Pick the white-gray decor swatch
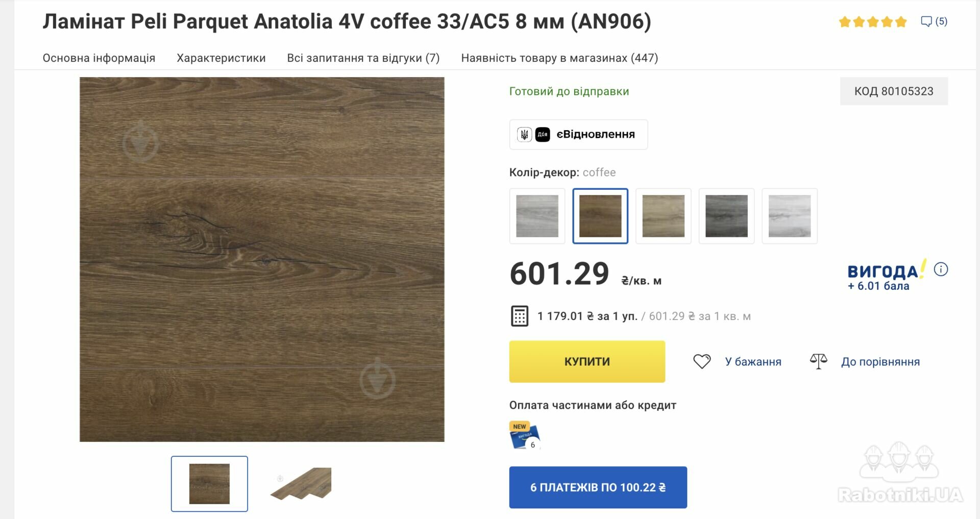The height and width of the screenshot is (519, 980). [x=790, y=216]
